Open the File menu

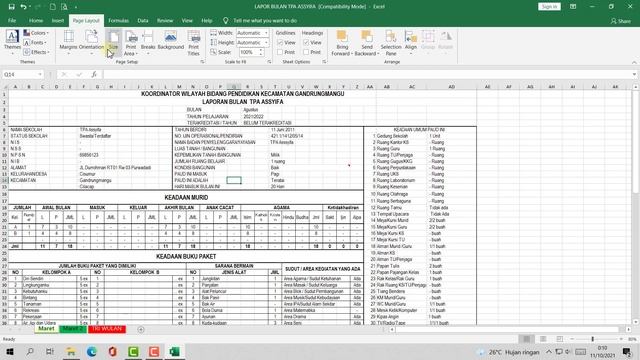tap(12, 20)
